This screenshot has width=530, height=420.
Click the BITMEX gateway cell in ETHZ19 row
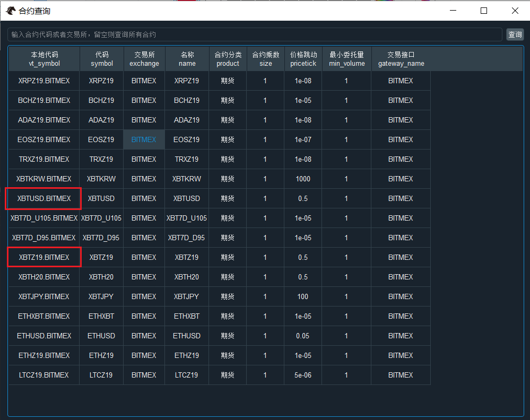click(x=401, y=355)
